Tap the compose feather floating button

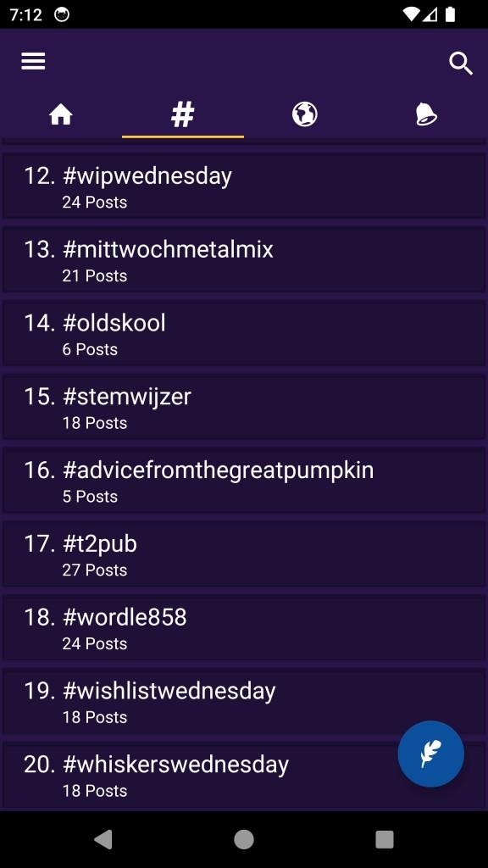431,754
